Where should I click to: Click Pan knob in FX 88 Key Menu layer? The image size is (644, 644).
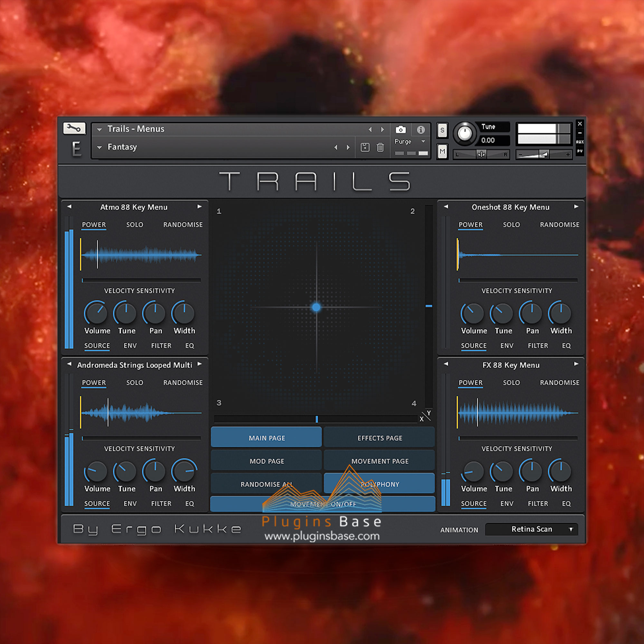(x=531, y=471)
